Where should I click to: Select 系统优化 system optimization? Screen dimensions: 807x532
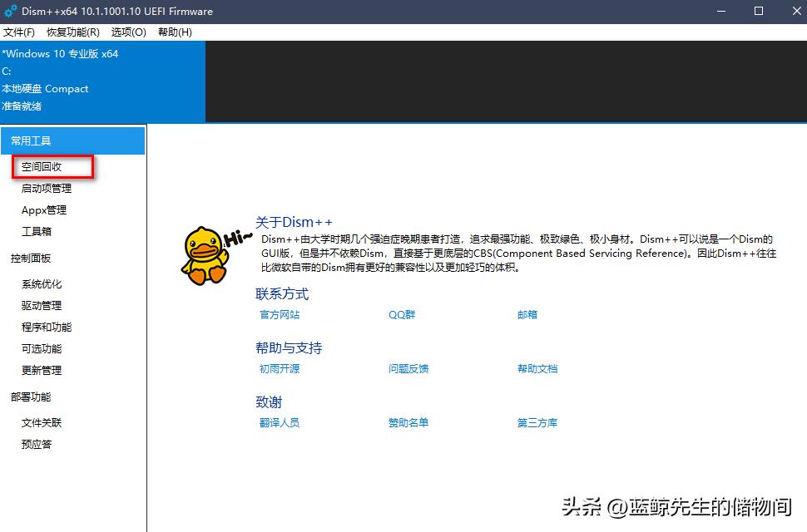[x=43, y=283]
